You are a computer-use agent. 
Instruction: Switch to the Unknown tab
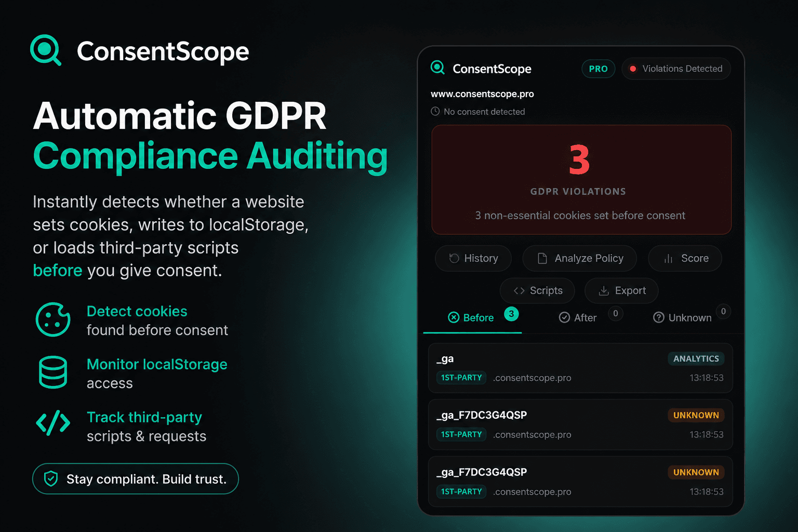coord(688,317)
